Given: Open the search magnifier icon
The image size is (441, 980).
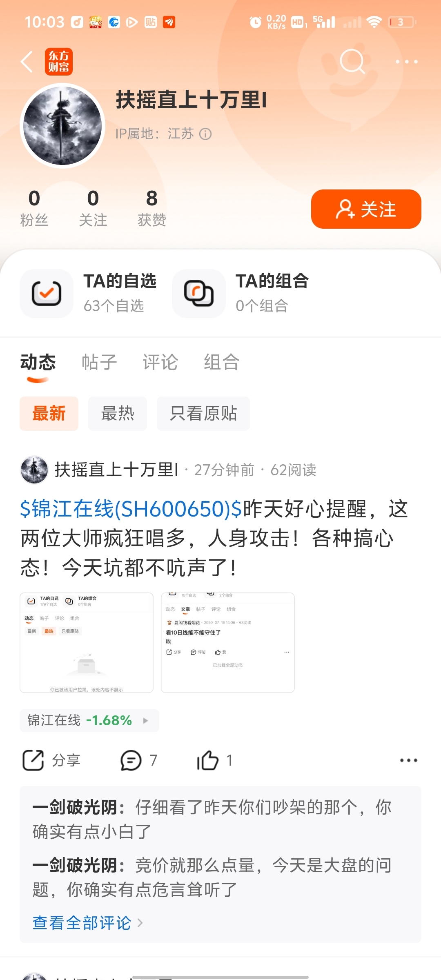Looking at the screenshot, I should point(352,62).
